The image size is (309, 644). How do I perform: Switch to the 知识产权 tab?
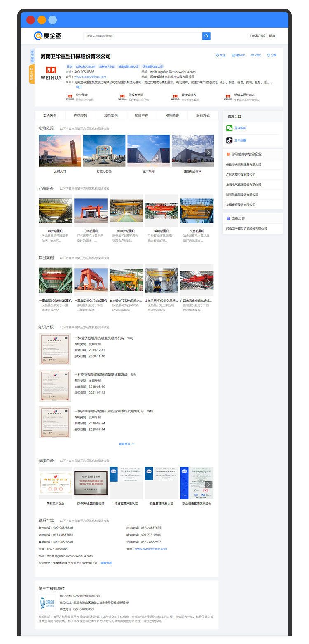coord(141,116)
